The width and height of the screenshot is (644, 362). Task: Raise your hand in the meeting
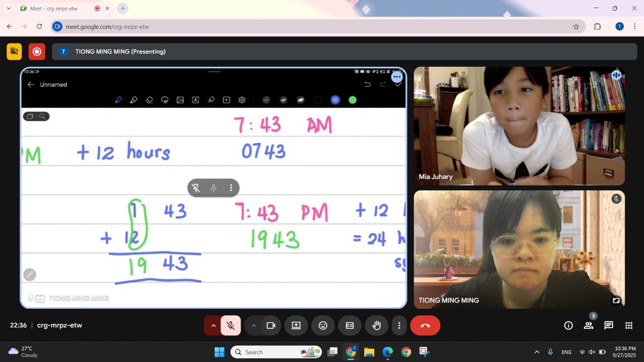[x=376, y=325]
